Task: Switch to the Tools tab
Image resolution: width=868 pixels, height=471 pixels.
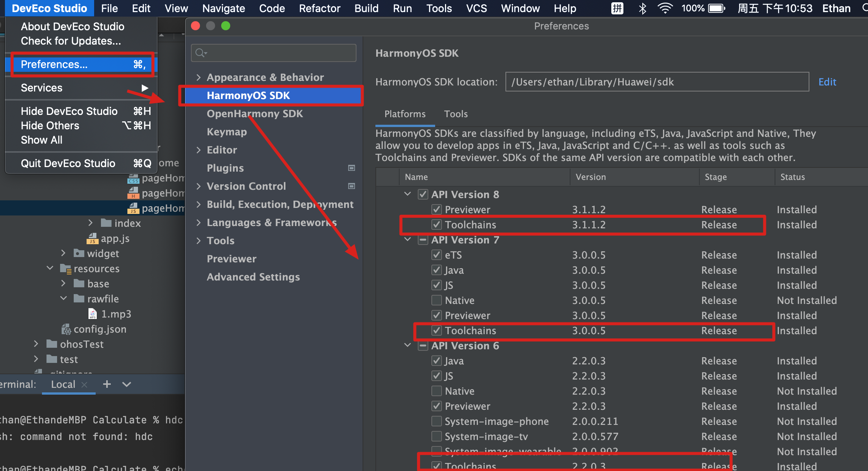Action: click(x=456, y=114)
